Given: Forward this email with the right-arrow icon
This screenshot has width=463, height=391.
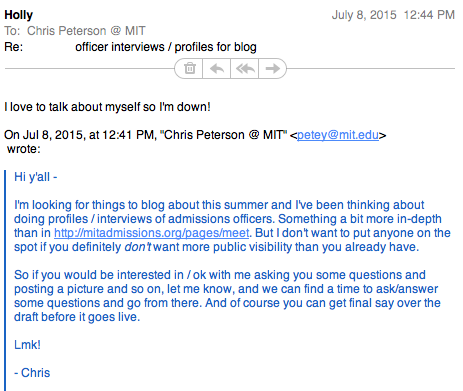Looking at the screenshot, I should pyautogui.click(x=272, y=69).
